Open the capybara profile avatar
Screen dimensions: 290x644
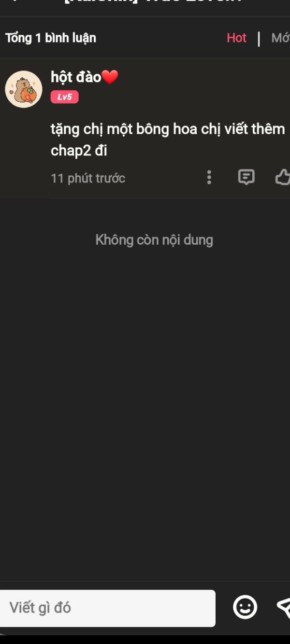(24, 89)
